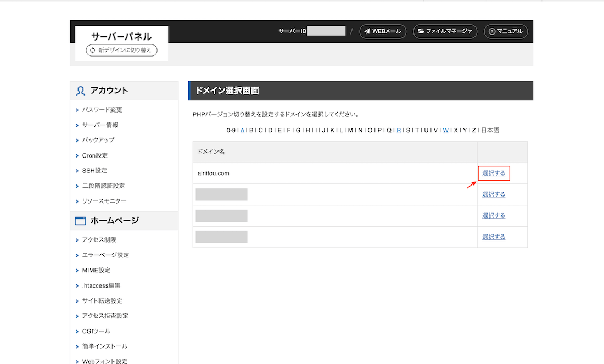The width and height of the screenshot is (604, 364).
Task: Open 二段階認証設定 in the sidebar
Action: coord(103,186)
